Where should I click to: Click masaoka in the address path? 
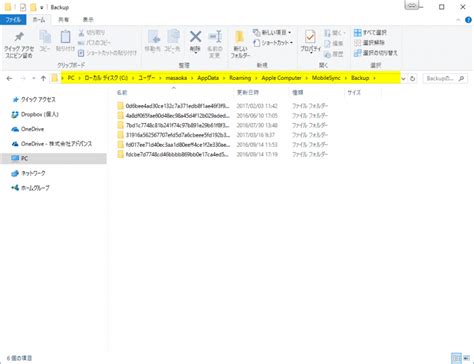(x=176, y=78)
